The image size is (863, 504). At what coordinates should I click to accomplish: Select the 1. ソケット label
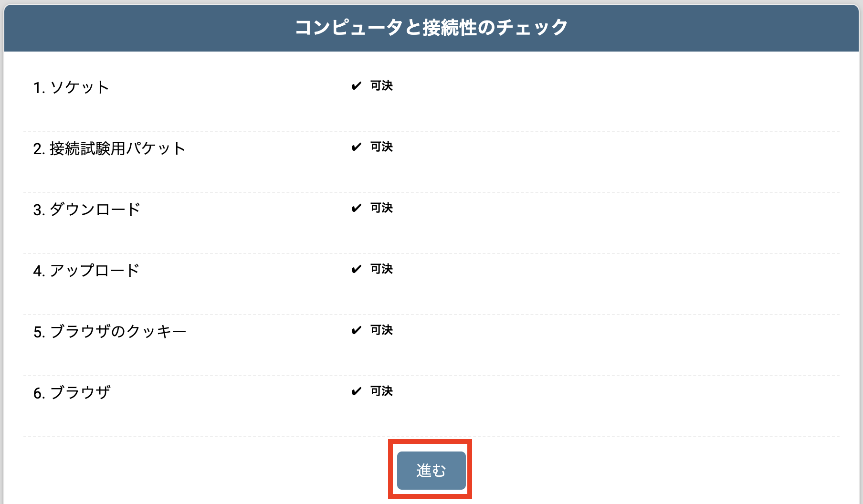pos(71,87)
